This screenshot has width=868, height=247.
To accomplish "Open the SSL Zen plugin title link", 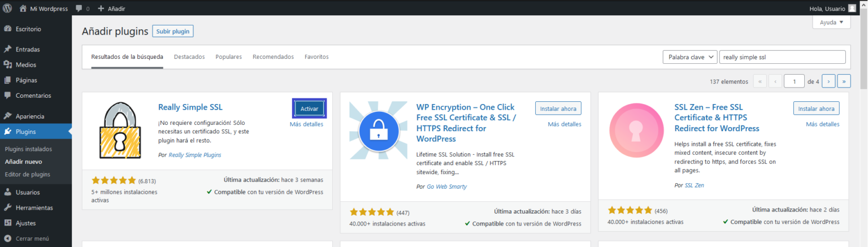I will [718, 118].
